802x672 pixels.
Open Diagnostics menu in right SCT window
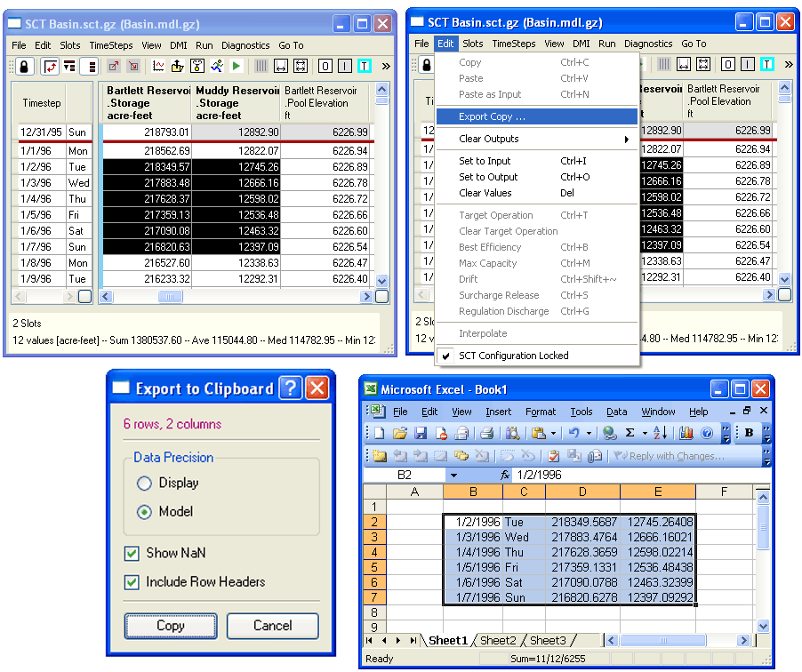(648, 44)
